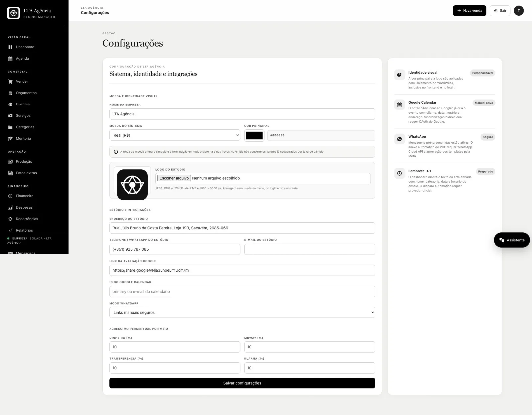The height and width of the screenshot is (415, 532).
Task: Open the Modo WhatsApp dropdown
Action: (242, 312)
